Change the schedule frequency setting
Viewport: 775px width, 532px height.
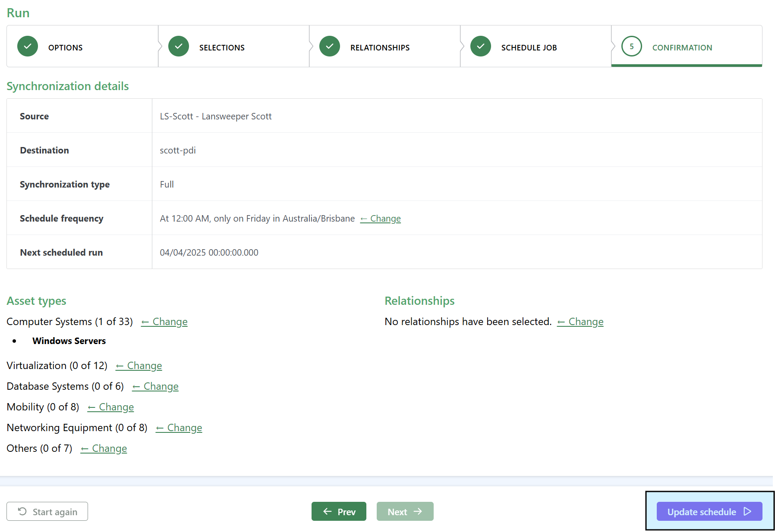click(x=381, y=219)
